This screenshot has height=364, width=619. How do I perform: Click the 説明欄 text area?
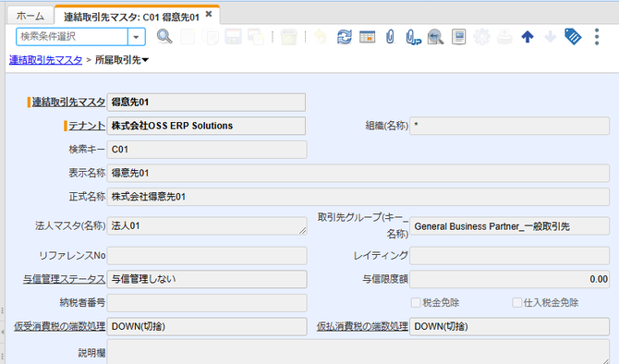pyautogui.click(x=358, y=352)
